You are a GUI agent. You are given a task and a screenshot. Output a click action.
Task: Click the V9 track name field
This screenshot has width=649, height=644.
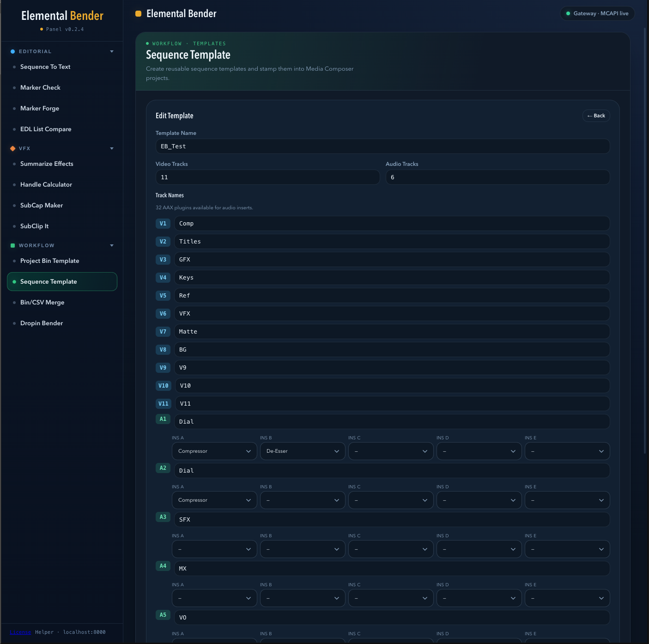392,368
